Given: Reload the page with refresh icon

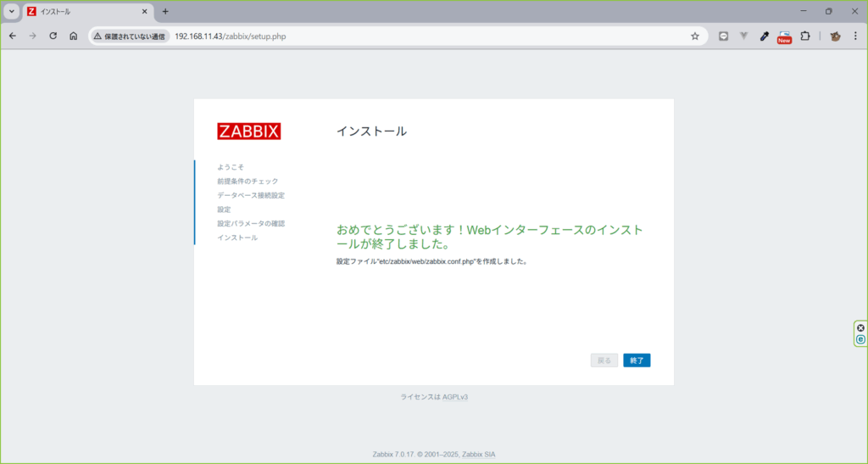Looking at the screenshot, I should tap(53, 36).
